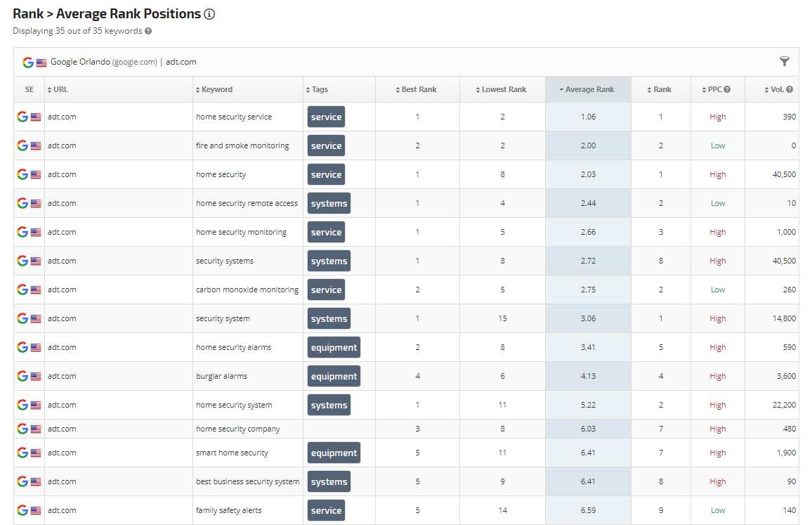This screenshot has height=525, width=812.
Task: Sort table by Lowest Rank column
Action: 504,89
